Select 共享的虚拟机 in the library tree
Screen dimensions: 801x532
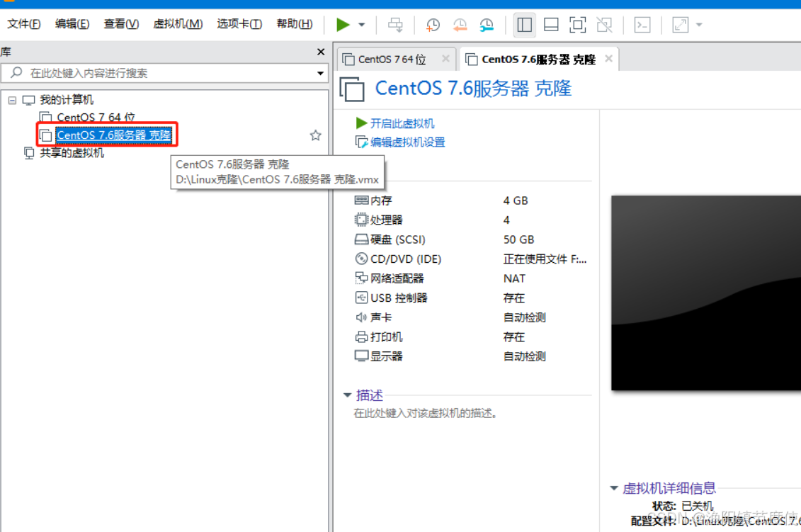72,153
